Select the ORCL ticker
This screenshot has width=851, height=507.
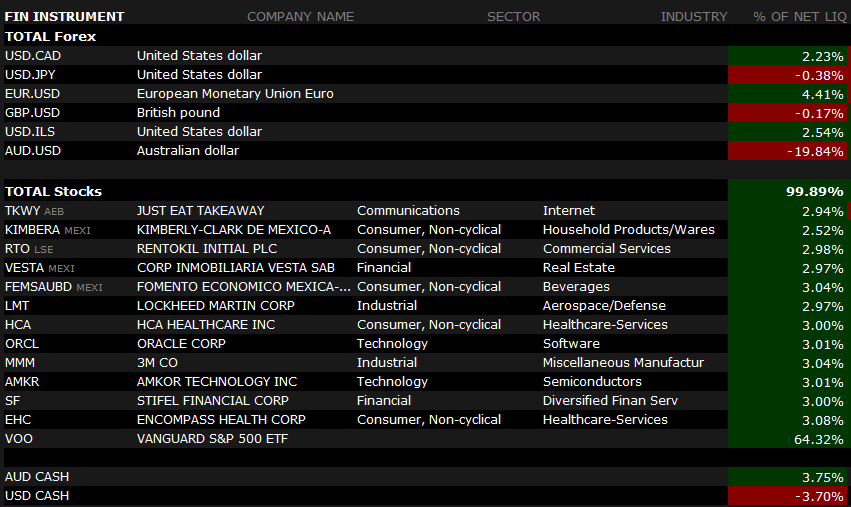click(x=22, y=344)
